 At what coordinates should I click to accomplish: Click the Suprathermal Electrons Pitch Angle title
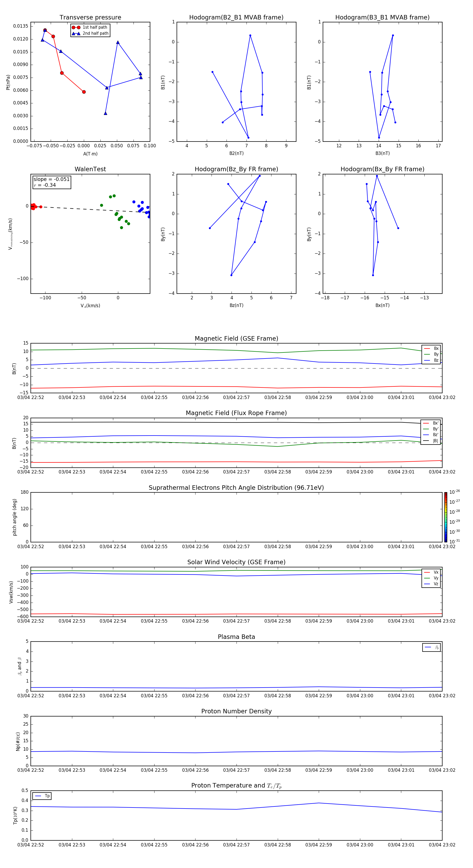coord(236,488)
